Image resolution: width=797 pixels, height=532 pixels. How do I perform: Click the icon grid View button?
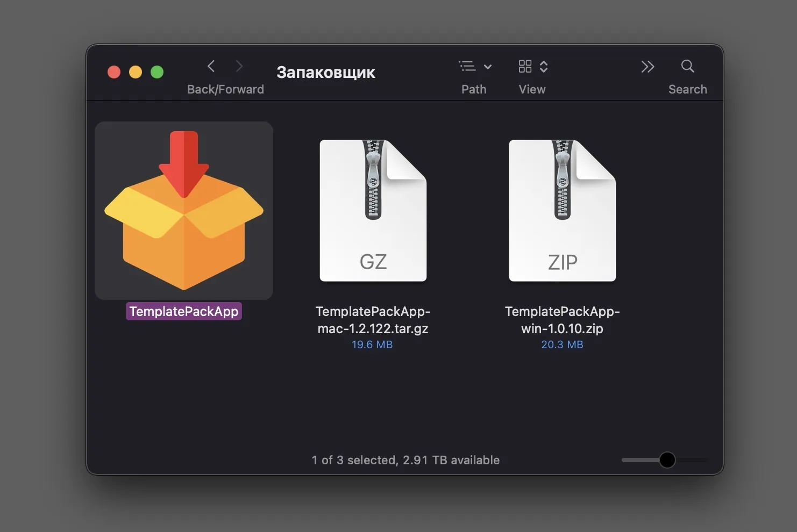pyautogui.click(x=525, y=67)
